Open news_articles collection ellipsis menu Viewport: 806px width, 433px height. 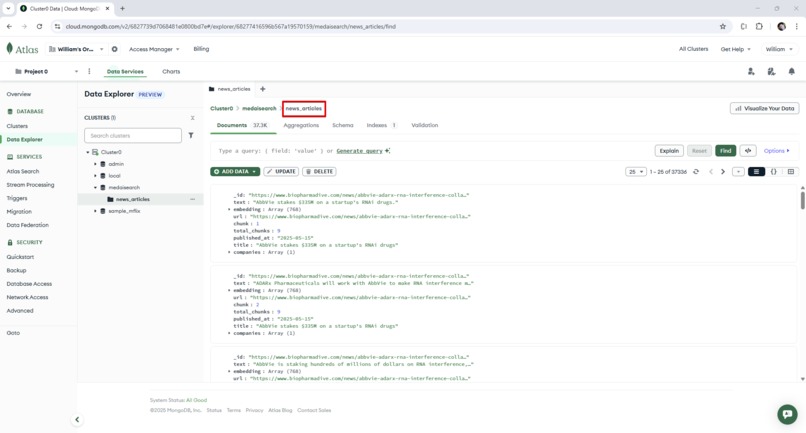(193, 199)
